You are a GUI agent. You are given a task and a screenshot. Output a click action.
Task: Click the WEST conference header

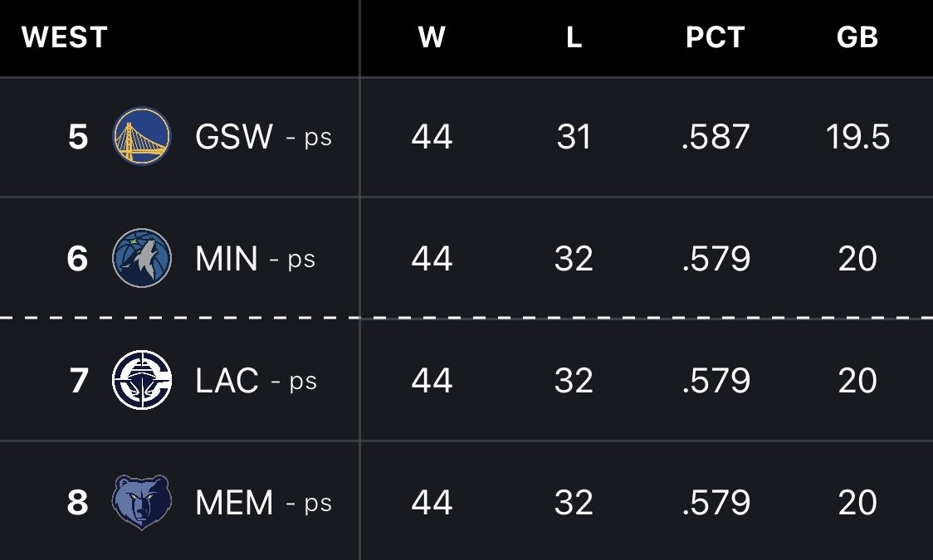pos(65,37)
